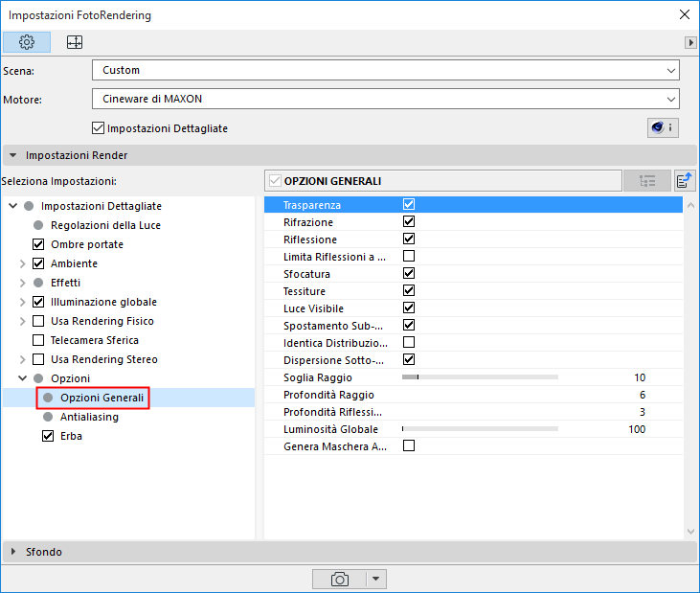
Task: Select Opzioni Generali tree item
Action: click(x=102, y=398)
